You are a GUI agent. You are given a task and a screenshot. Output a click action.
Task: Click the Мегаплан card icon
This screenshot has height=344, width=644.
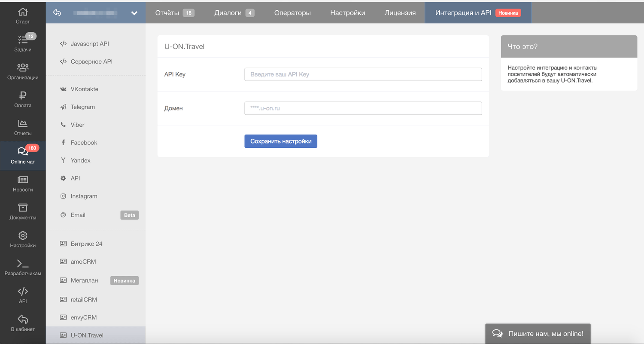pyautogui.click(x=63, y=280)
